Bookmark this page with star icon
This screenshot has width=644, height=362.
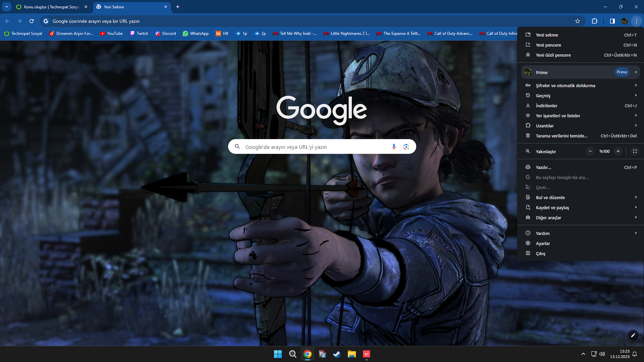point(577,21)
